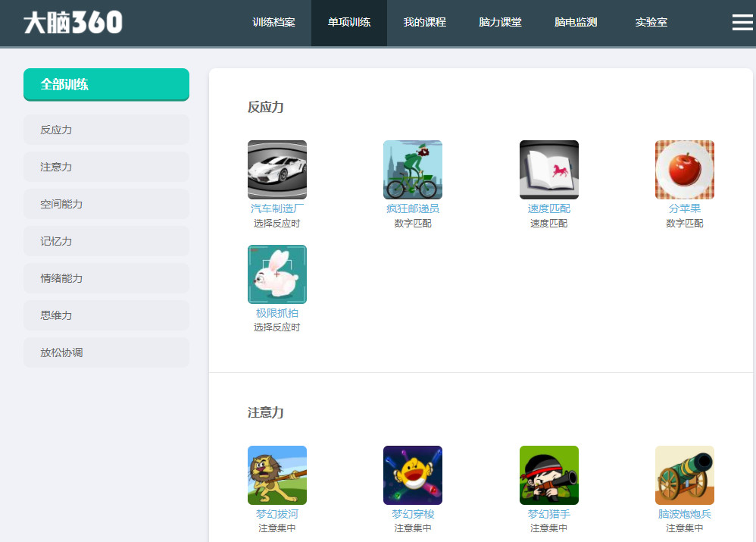Screen dimensions: 756x542
Task: Open the hamburger menu in header
Action: (742, 23)
